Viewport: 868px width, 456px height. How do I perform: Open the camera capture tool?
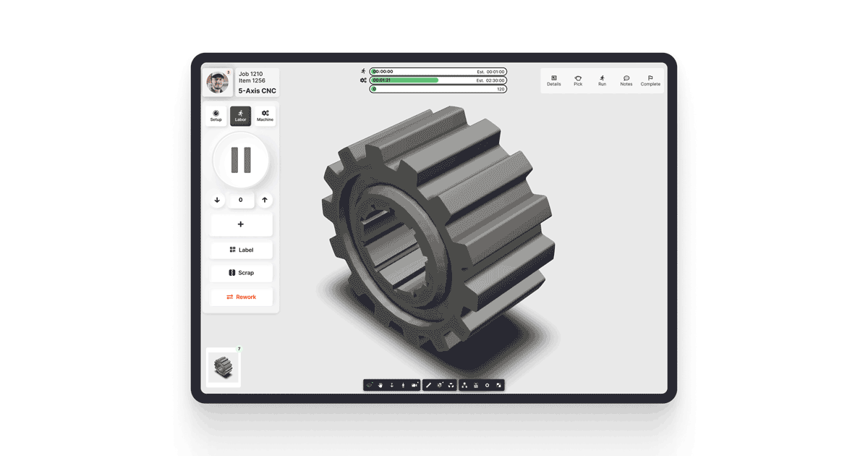coord(414,384)
